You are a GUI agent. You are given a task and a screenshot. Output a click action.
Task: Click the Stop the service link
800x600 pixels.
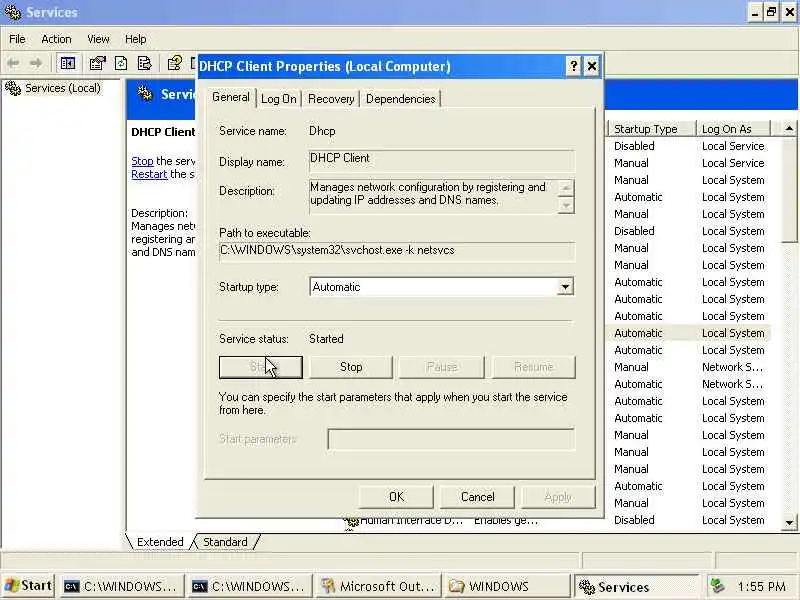[142, 161]
